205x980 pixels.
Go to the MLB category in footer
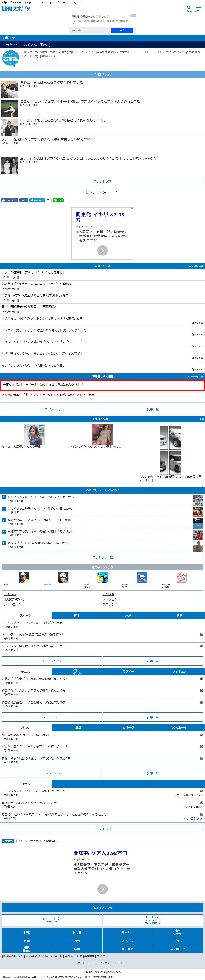point(77,932)
